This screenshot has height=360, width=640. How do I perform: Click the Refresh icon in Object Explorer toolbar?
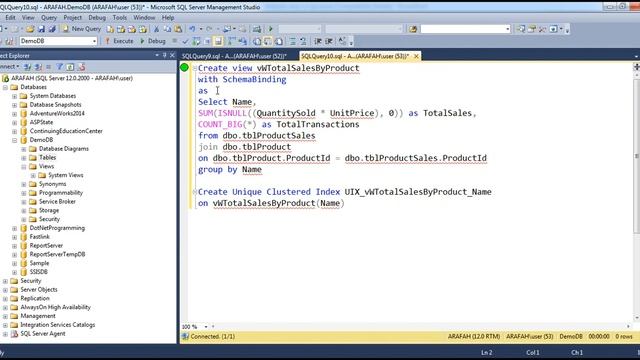pyautogui.click(x=70, y=67)
